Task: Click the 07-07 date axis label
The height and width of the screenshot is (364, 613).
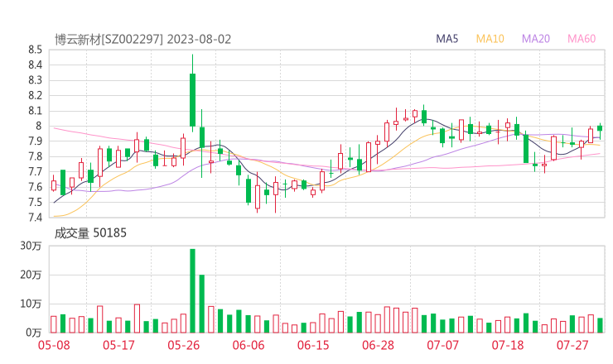Action: [442, 345]
